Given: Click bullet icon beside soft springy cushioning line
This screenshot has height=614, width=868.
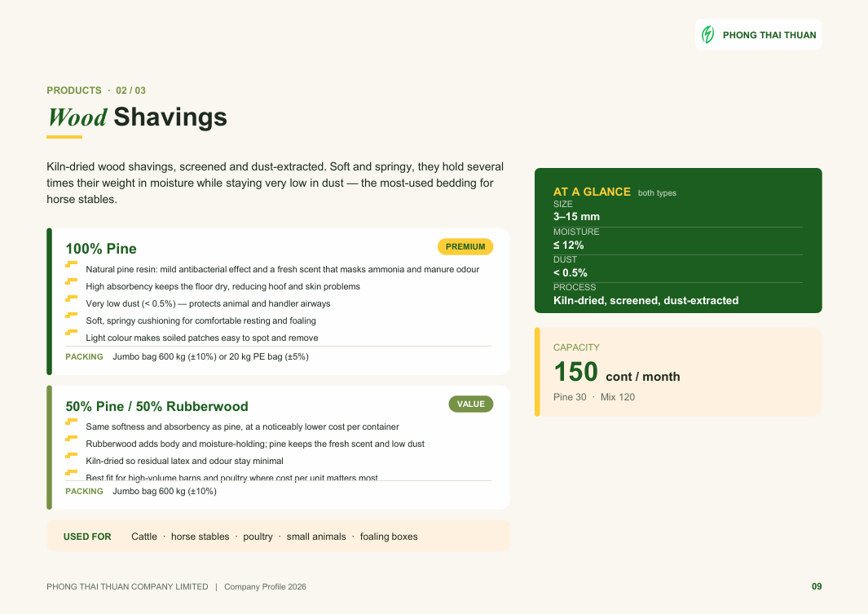Looking at the screenshot, I should pos(72,316).
